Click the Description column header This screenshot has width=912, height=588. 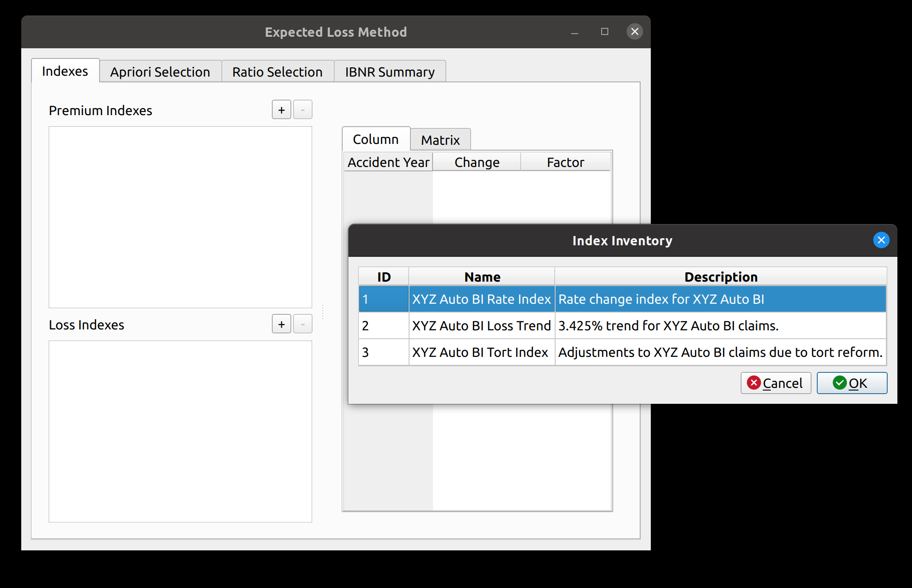pyautogui.click(x=720, y=277)
